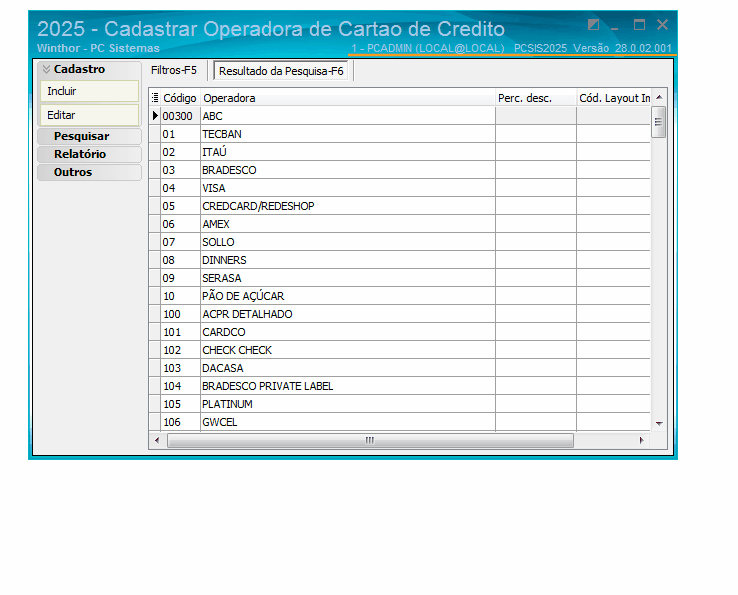Collapse the Cadastro section chevron

point(46,69)
